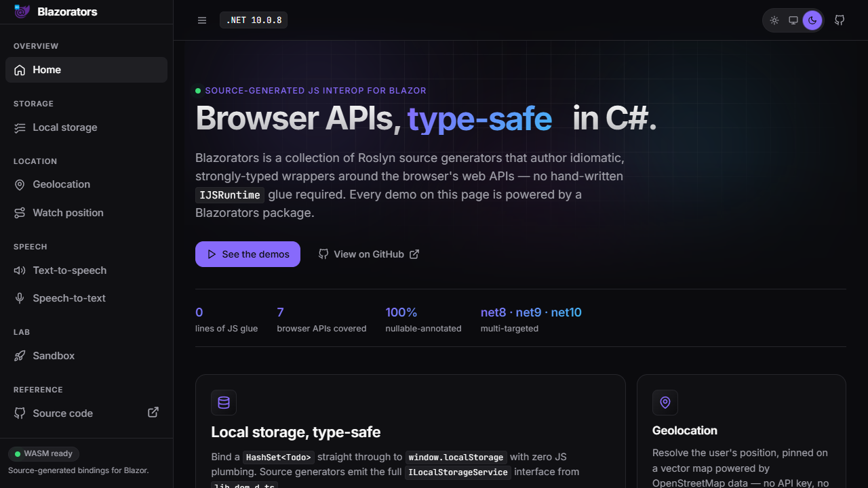Click WASM ready status badge

point(44,454)
